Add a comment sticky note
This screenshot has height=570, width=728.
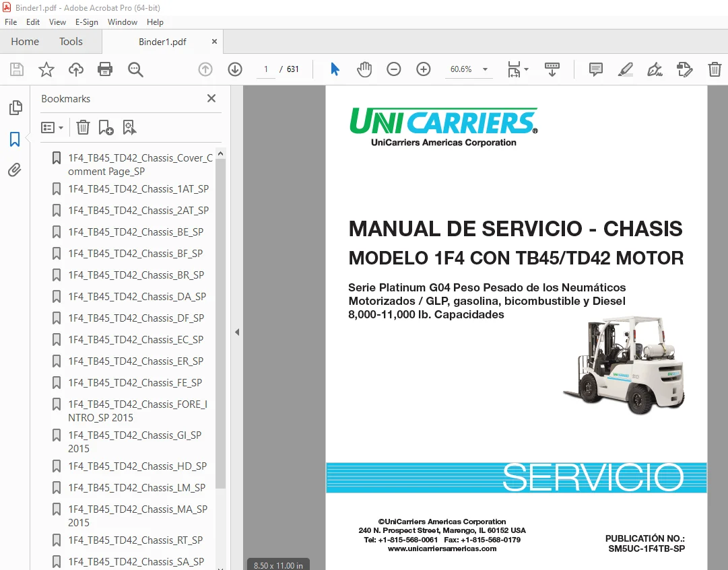(x=596, y=69)
